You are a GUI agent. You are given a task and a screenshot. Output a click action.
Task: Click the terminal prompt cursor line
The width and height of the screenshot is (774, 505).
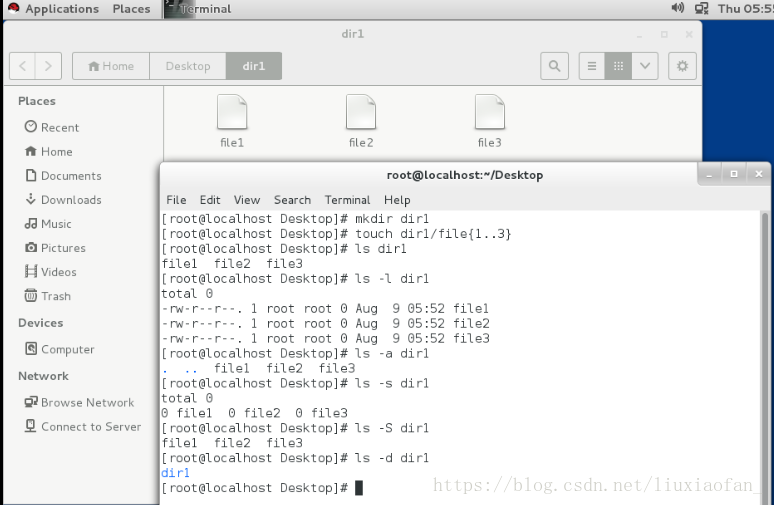[262, 488]
